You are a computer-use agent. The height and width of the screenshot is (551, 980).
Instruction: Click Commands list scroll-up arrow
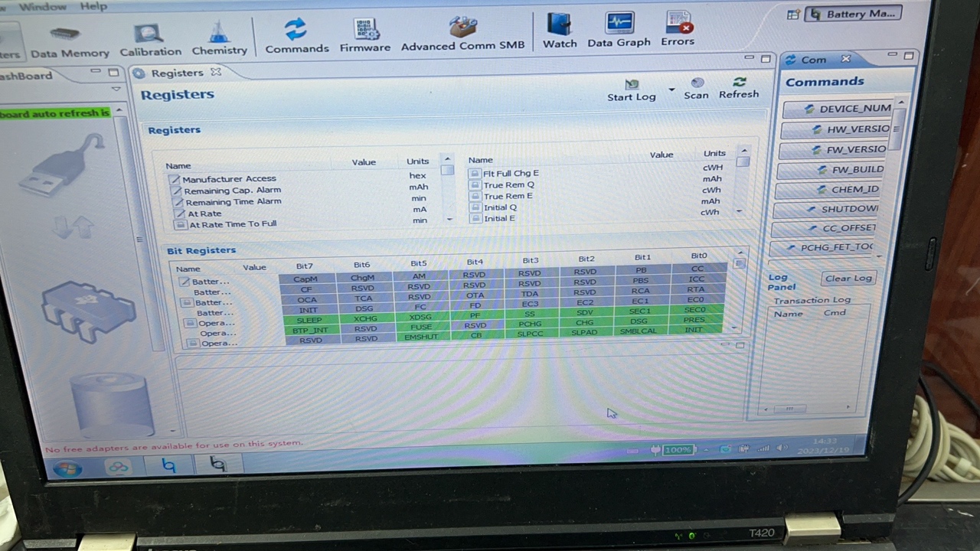click(901, 103)
